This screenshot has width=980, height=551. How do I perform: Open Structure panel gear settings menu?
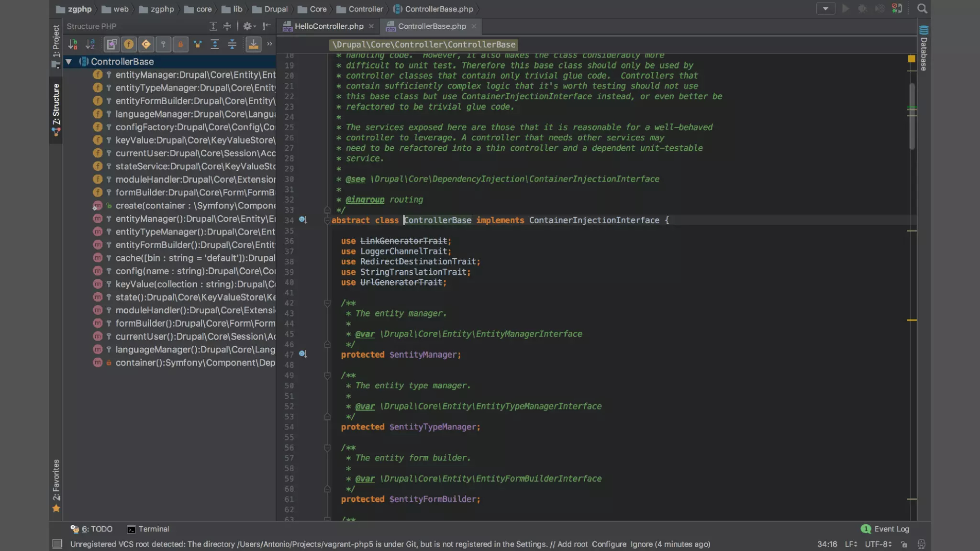[x=247, y=26]
